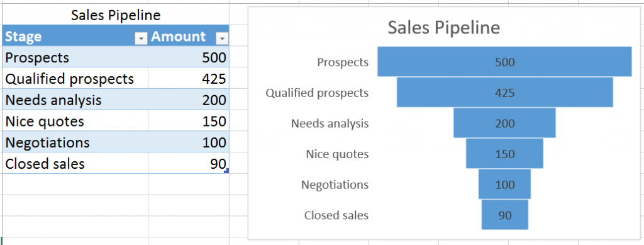
Task: Select the Closed sales table cell
Action: click(x=75, y=164)
